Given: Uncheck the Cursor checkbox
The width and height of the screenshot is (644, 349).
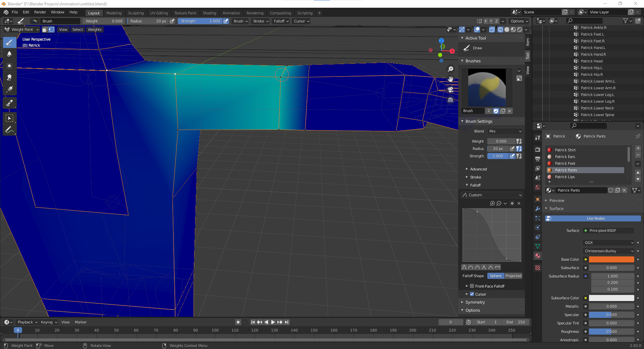Looking at the screenshot, I should 472,294.
